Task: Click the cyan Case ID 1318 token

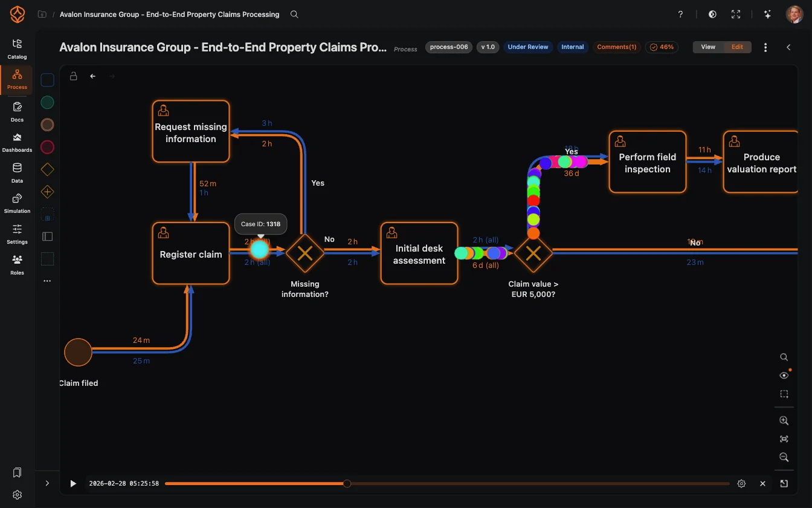Action: click(x=260, y=249)
